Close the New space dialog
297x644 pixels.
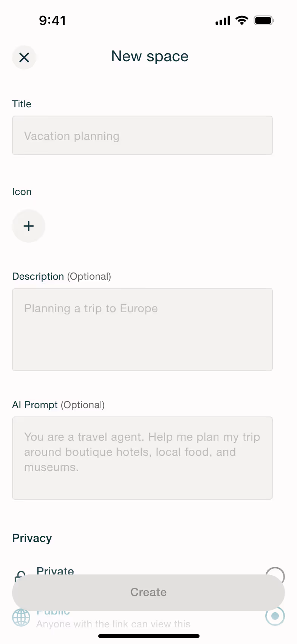click(x=24, y=57)
